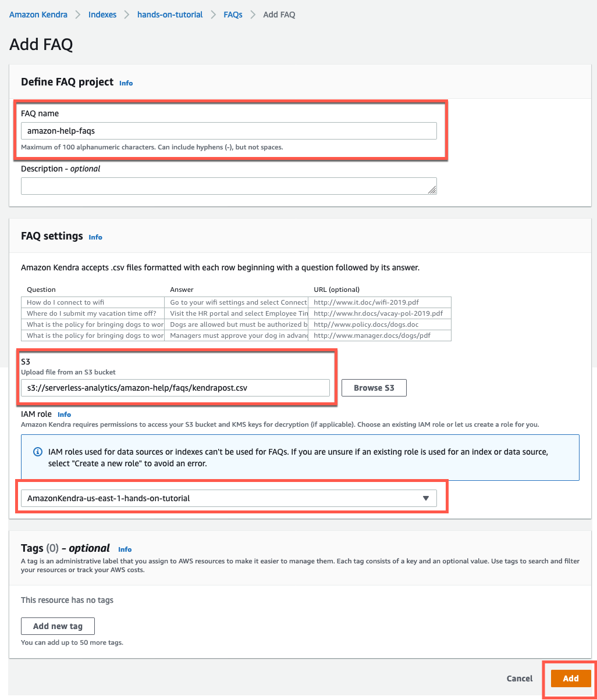
Task: Click the resize grip on the Description box
Action: pyautogui.click(x=433, y=191)
